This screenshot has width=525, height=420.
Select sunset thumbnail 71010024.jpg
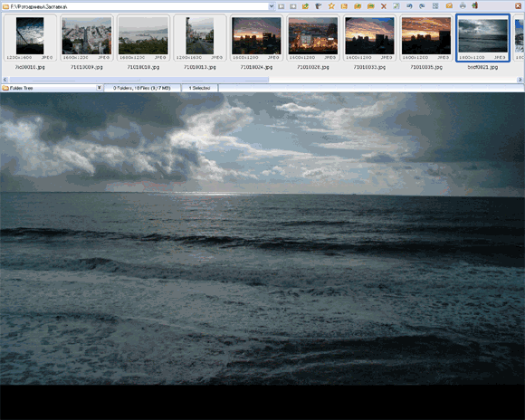click(x=256, y=43)
